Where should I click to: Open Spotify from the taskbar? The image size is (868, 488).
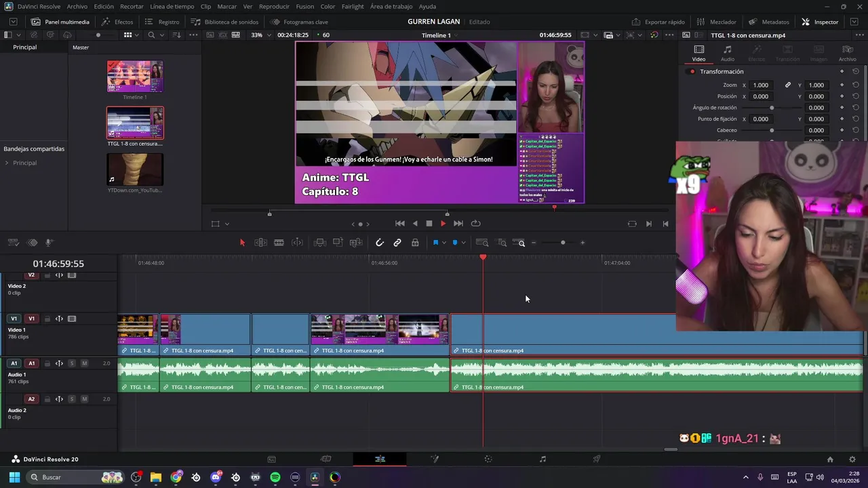275,477
